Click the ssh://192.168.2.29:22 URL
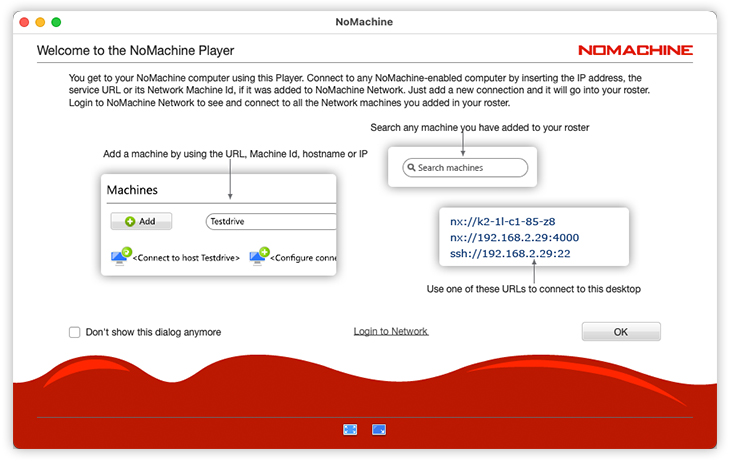 [x=509, y=254]
